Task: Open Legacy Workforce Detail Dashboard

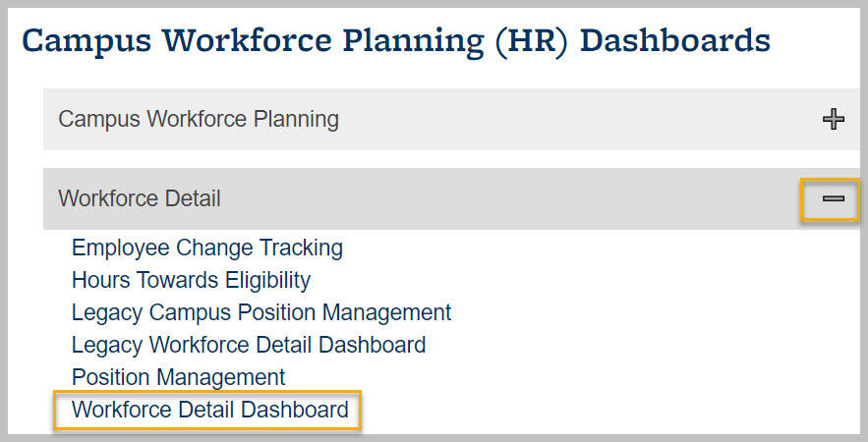Action: click(249, 345)
